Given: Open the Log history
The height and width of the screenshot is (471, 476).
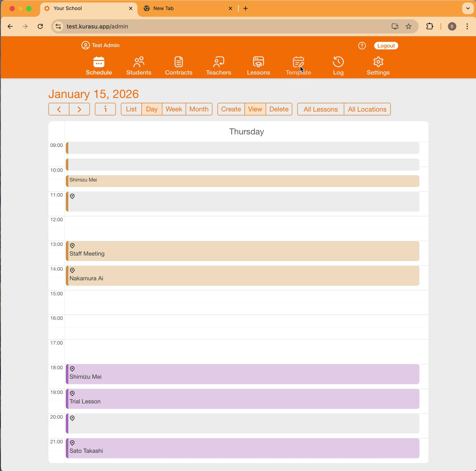Looking at the screenshot, I should click(338, 66).
